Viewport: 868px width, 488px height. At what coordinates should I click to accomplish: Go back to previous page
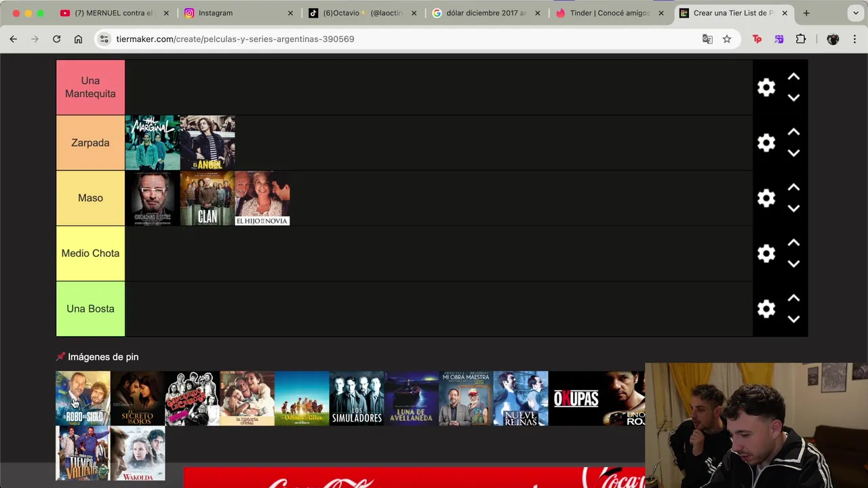[14, 39]
